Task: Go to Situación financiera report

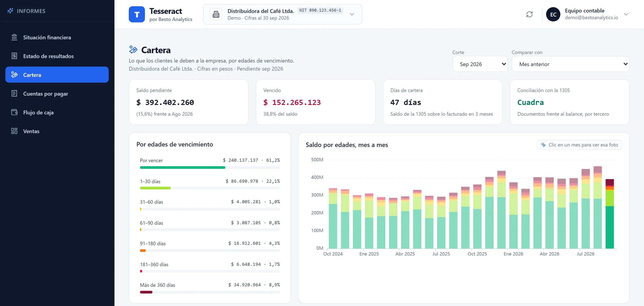Action: [x=57, y=37]
